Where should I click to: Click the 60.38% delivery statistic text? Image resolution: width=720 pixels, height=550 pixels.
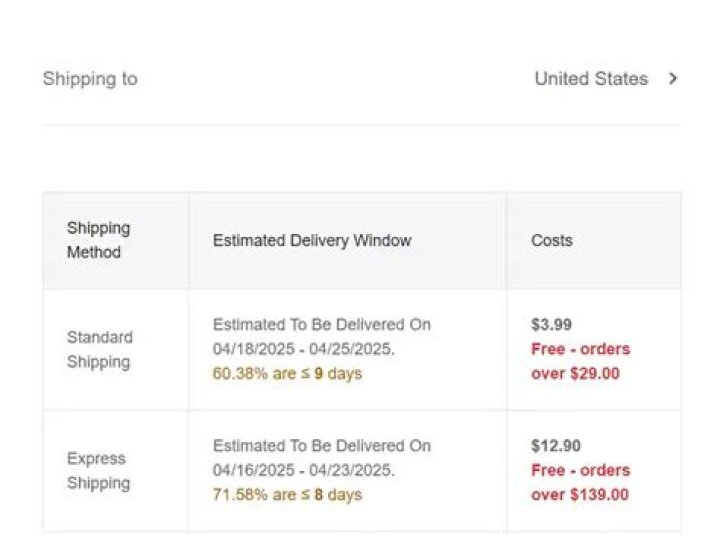click(287, 374)
